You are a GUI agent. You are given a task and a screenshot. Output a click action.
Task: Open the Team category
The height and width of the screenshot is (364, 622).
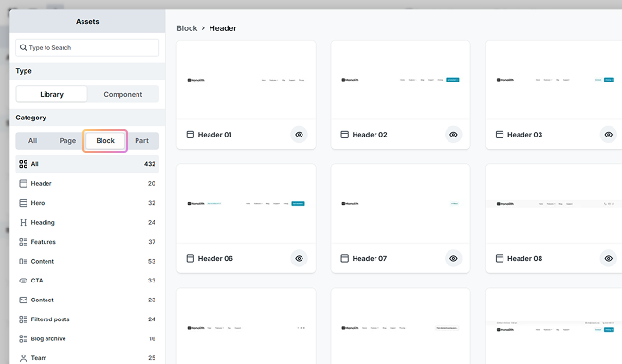87,358
